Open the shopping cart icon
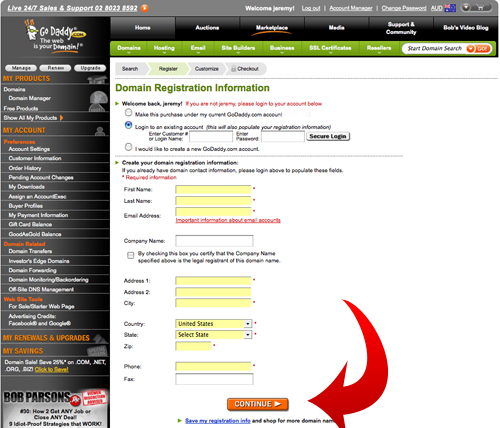The image size is (500, 428). [480, 7]
